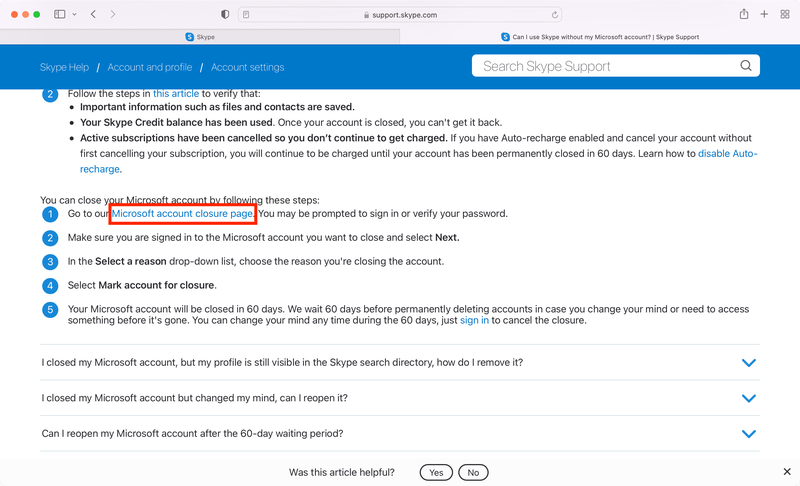Expand 'changed my mind, can I reopen it?'
The width and height of the screenshot is (800, 486).
[399, 398]
